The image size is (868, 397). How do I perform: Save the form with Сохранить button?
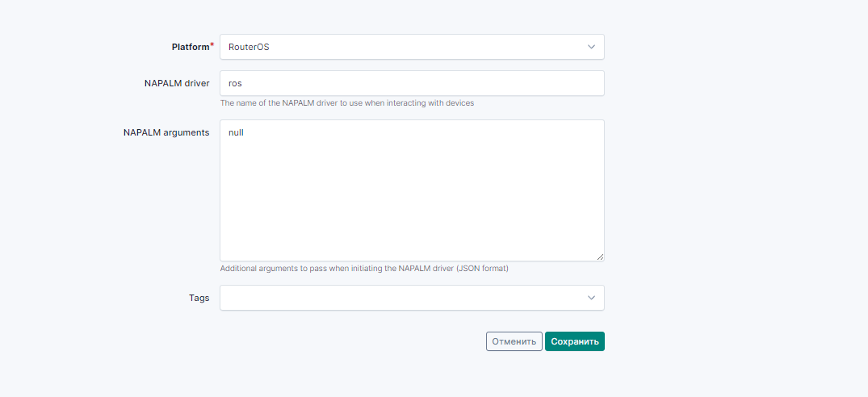point(574,341)
